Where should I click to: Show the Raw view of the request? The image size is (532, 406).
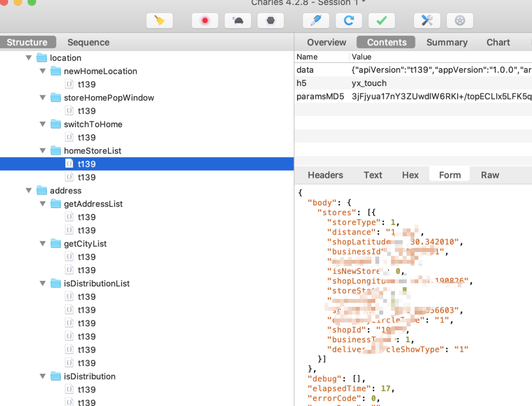[490, 175]
